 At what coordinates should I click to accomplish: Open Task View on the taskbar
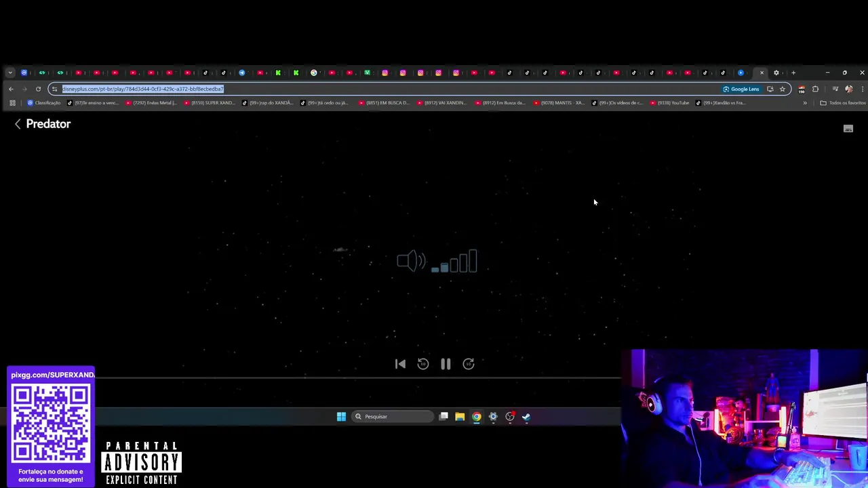(x=443, y=416)
